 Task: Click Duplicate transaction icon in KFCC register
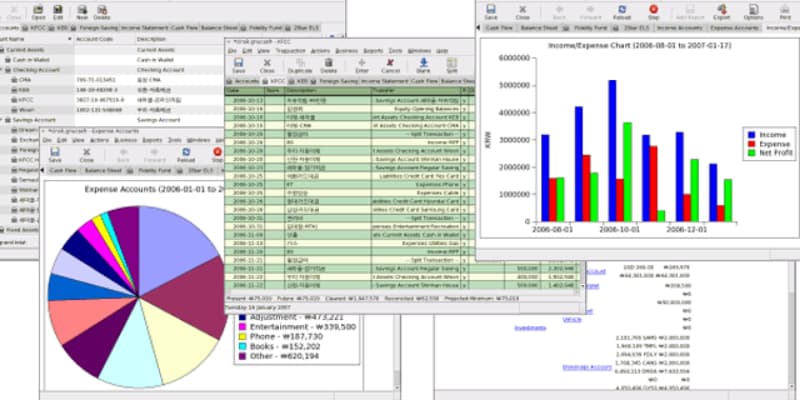300,65
